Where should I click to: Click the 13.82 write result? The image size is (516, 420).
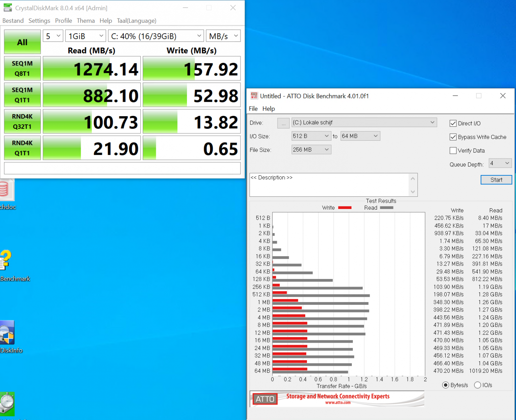pos(192,121)
